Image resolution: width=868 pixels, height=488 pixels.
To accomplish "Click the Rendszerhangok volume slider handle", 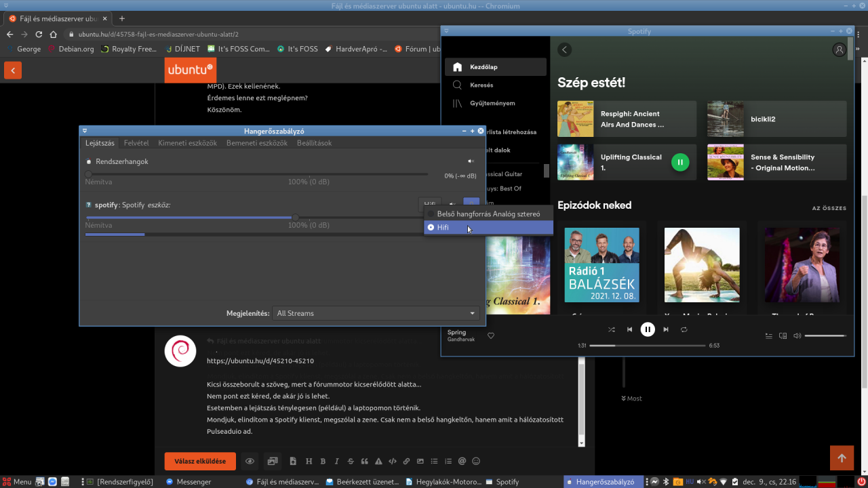I will (x=88, y=175).
